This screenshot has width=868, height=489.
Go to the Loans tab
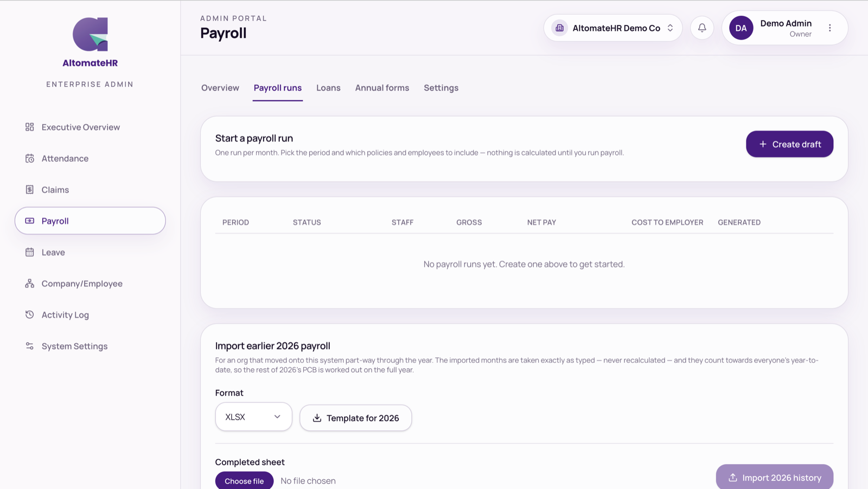click(328, 88)
